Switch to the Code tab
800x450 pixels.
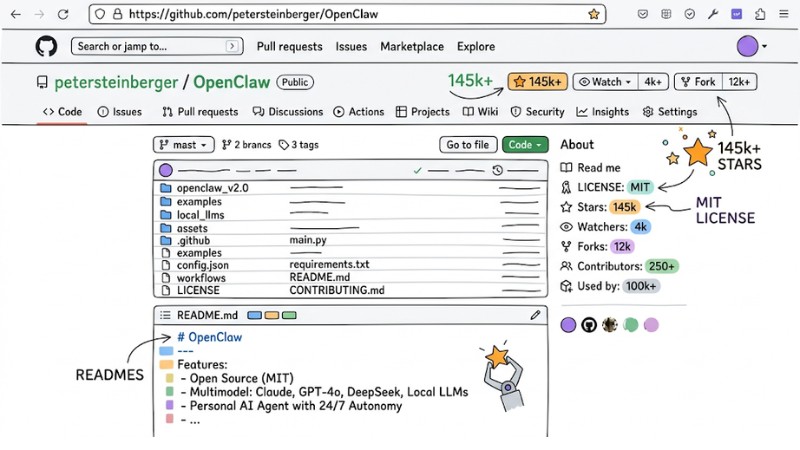click(x=62, y=112)
